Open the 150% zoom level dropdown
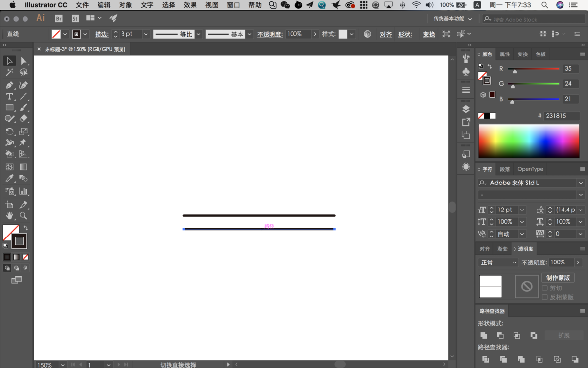The height and width of the screenshot is (368, 588). [62, 365]
